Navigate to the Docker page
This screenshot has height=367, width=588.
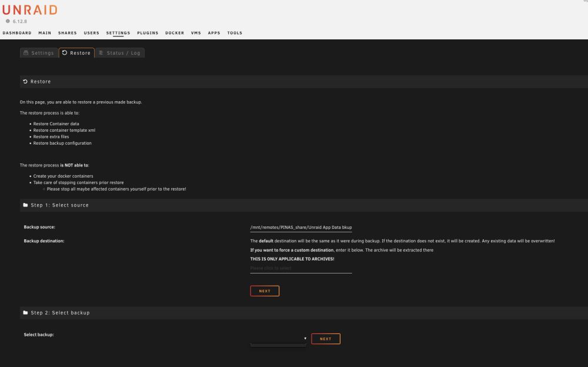pos(175,33)
